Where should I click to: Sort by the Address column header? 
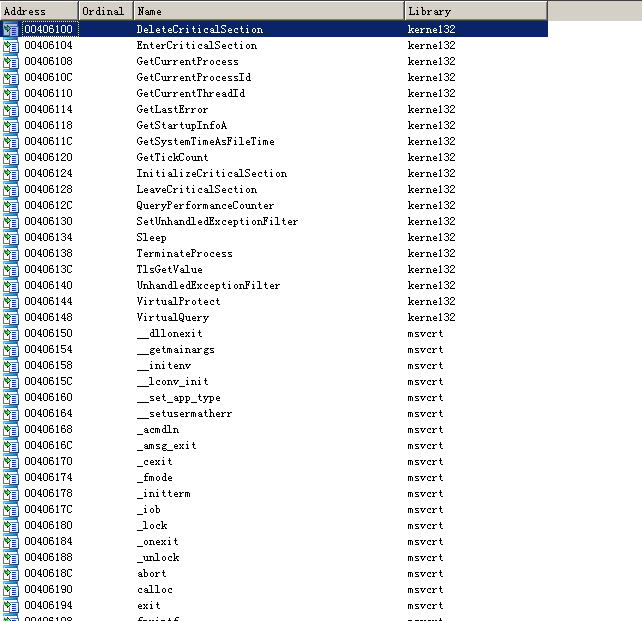click(x=39, y=11)
